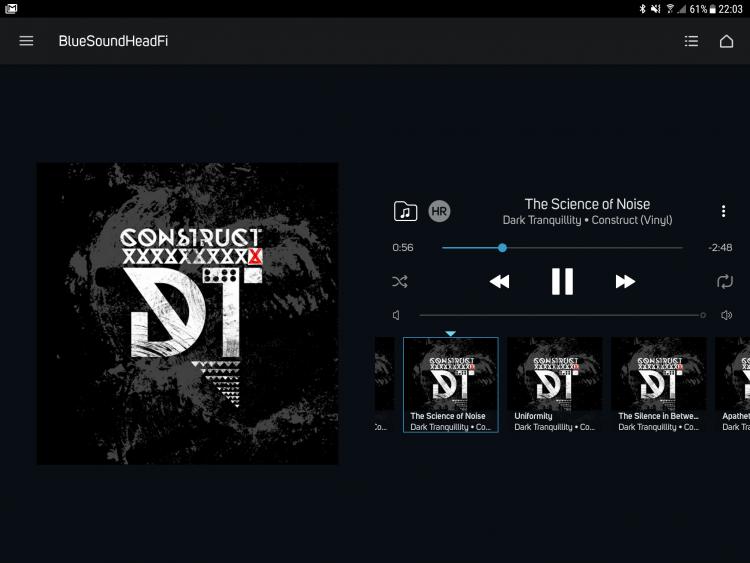Mute using the low-volume speaker icon
Image resolution: width=750 pixels, height=563 pixels.
(396, 315)
